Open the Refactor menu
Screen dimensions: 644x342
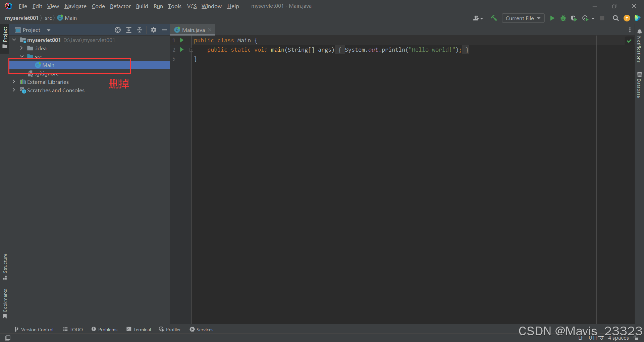(x=120, y=6)
